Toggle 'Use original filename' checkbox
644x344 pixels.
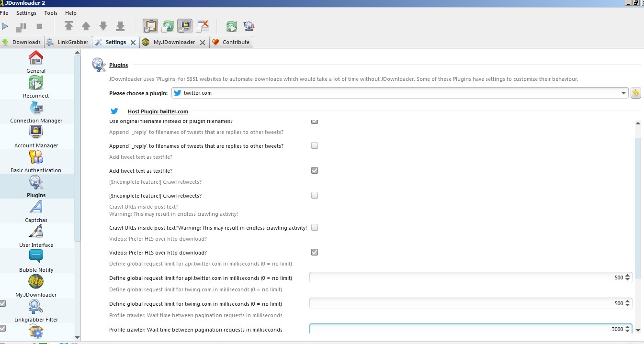315,122
